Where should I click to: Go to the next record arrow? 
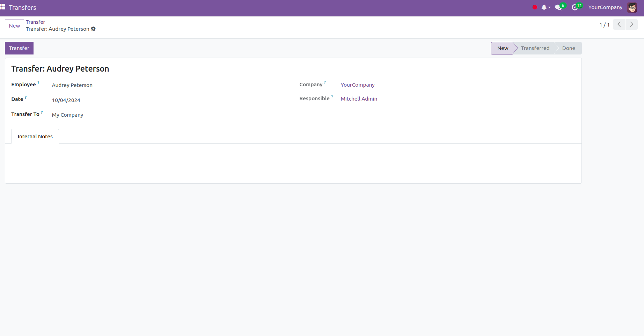click(x=631, y=24)
